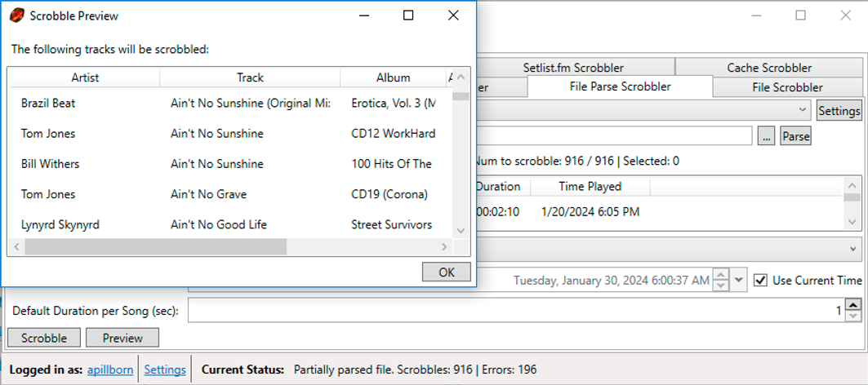Click preview list scroll down arrow
Image resolution: width=868 pixels, height=385 pixels.
(461, 230)
